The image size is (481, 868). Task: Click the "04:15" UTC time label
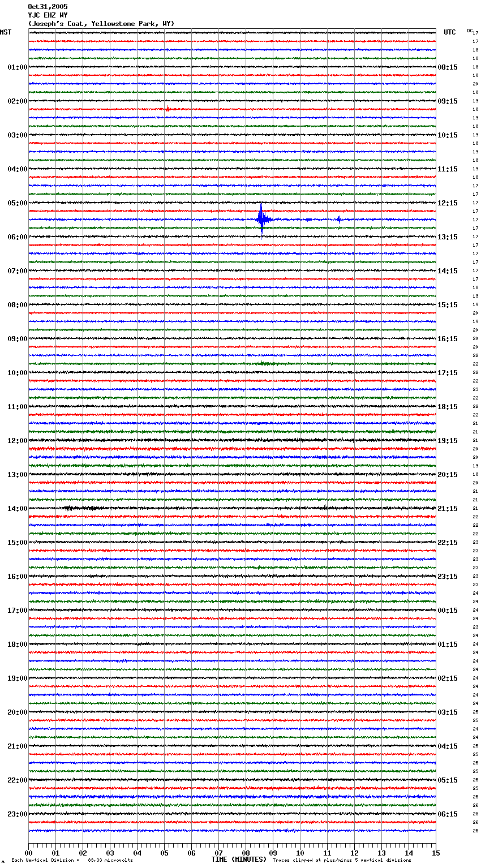[x=448, y=746]
